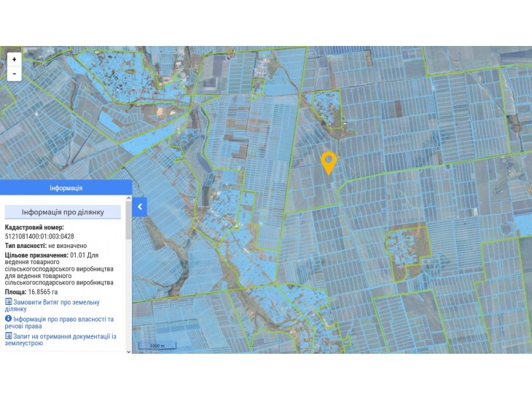Collapse the information side panel arrow
Screen dimensions: 532x399
[139, 207]
